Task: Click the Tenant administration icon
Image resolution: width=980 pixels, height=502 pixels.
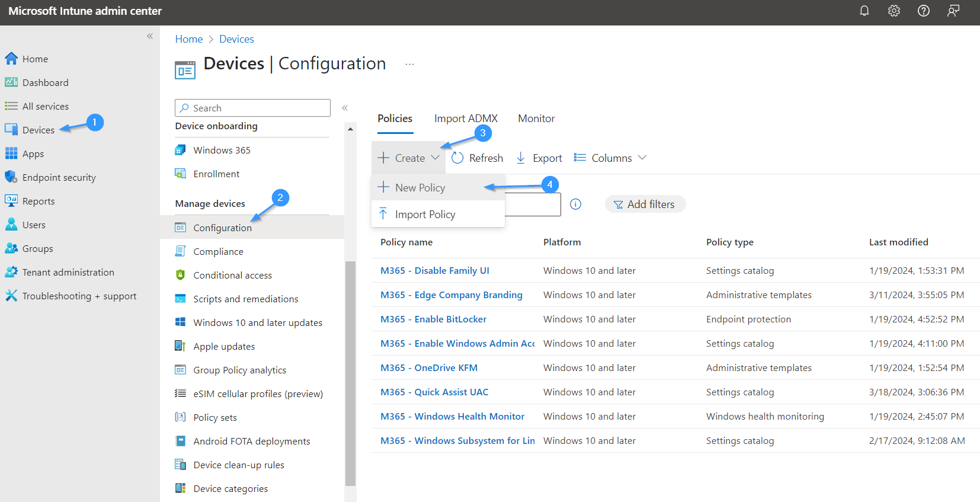Action: pos(11,272)
